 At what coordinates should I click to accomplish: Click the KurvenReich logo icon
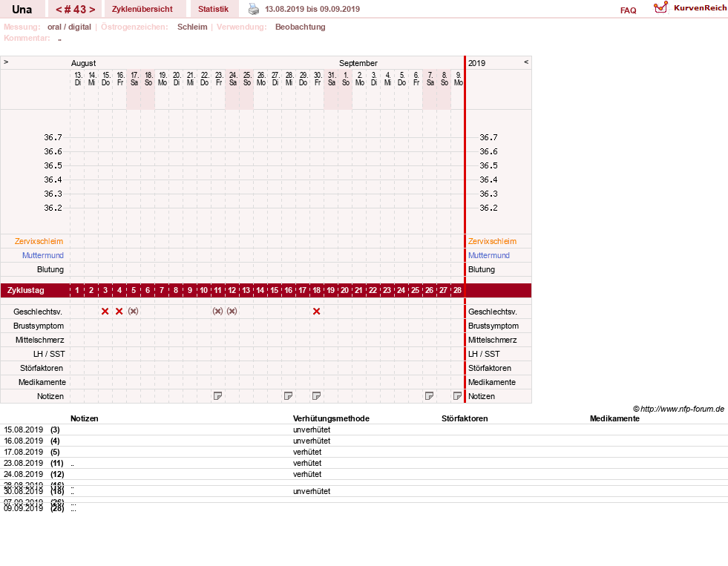point(660,8)
